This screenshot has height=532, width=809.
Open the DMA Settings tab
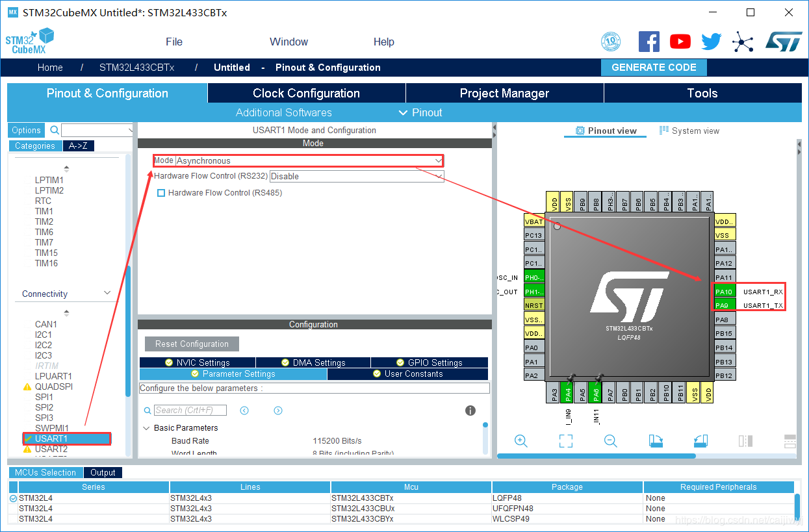point(313,362)
